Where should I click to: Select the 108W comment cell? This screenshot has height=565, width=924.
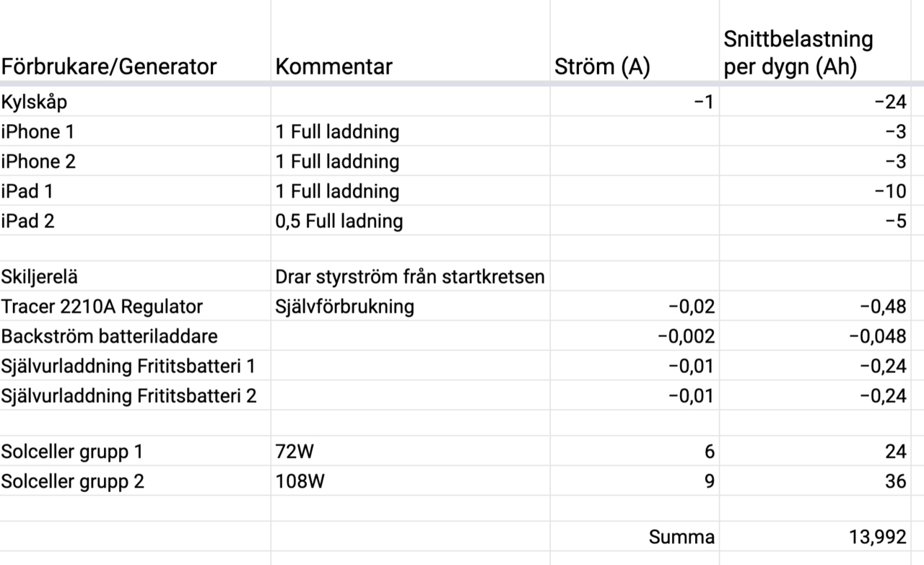click(x=410, y=481)
